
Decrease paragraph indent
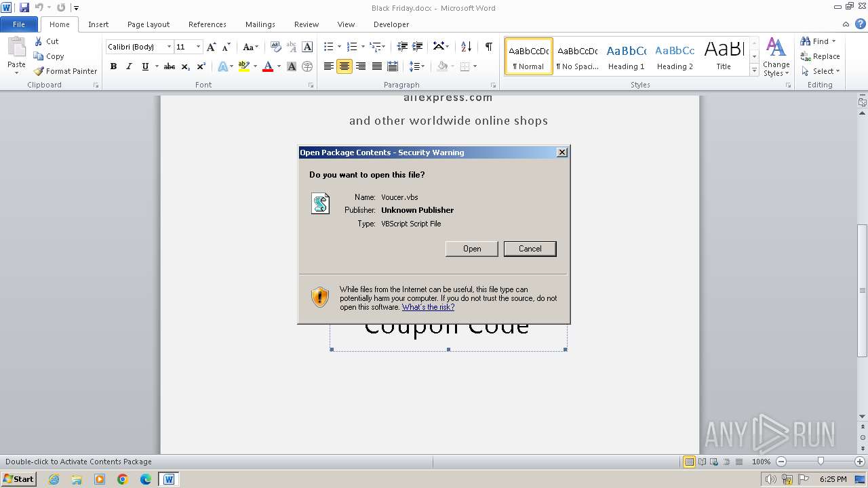click(x=402, y=47)
